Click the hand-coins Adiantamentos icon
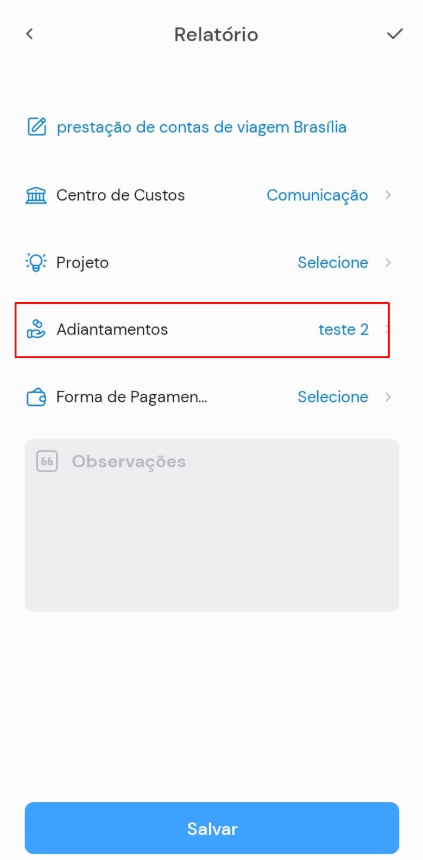This screenshot has height=860, width=423. point(36,330)
